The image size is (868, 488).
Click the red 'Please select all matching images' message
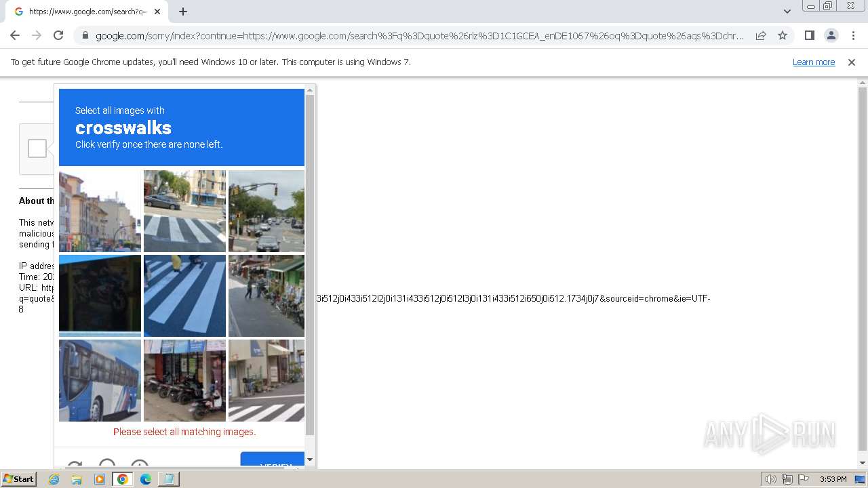coord(184,432)
